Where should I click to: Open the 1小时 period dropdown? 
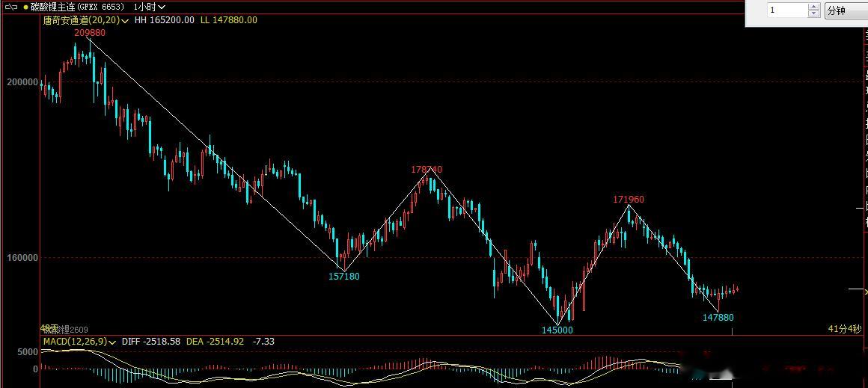click(150, 7)
